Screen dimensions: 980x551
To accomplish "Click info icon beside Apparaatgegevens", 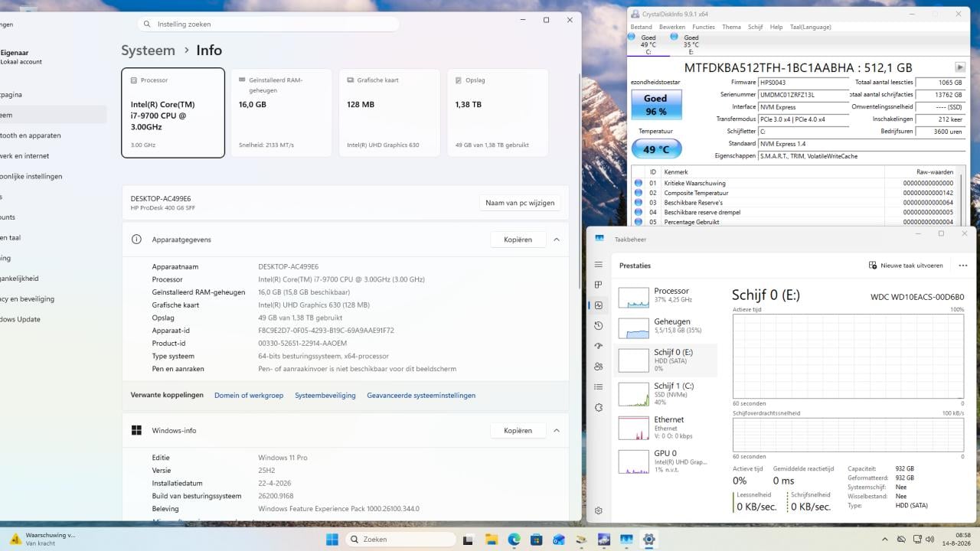I will (136, 240).
